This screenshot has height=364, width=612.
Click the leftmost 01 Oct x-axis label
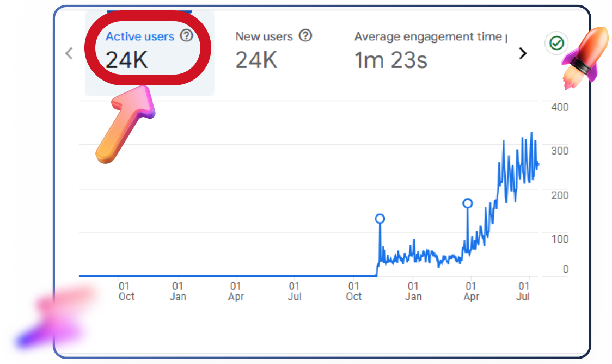126,291
